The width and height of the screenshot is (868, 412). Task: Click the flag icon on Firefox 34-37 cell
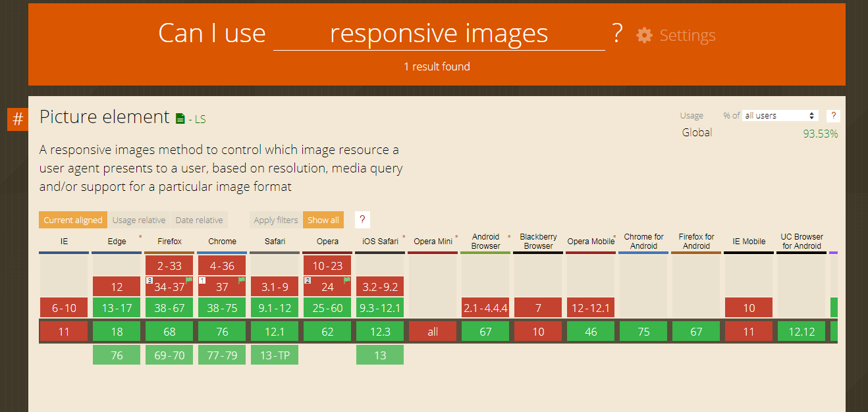click(188, 280)
